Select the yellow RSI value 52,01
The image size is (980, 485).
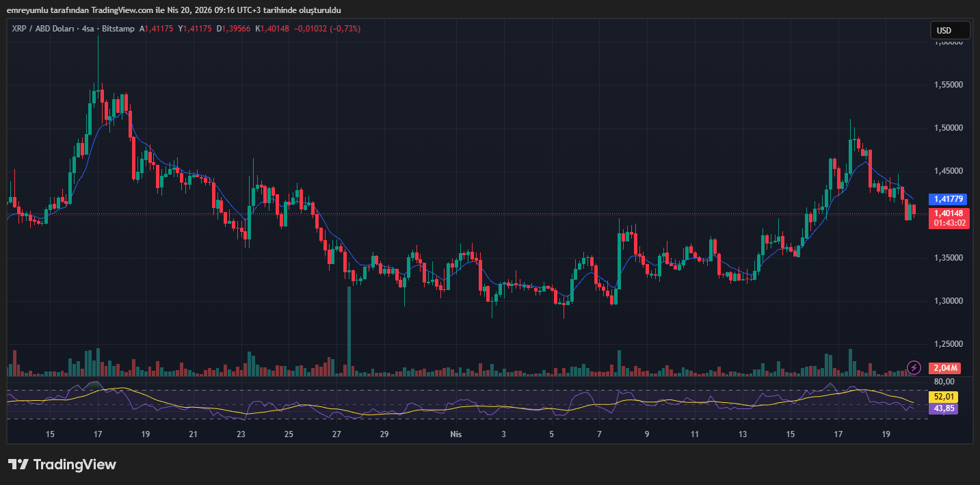944,396
